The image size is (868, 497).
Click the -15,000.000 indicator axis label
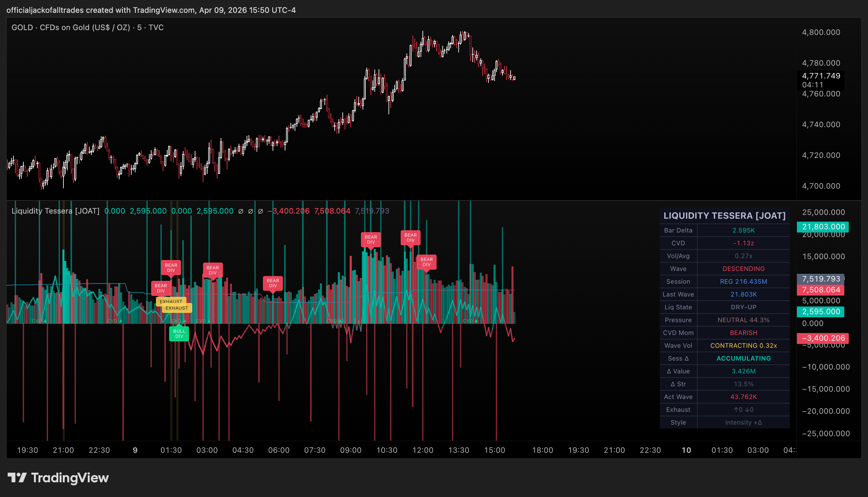point(826,389)
